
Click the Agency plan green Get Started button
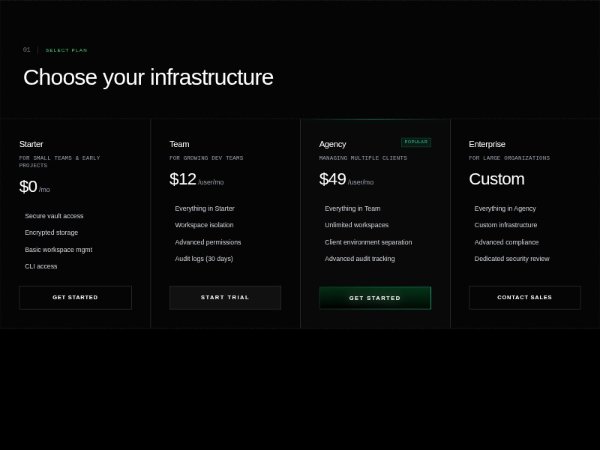[x=375, y=298]
